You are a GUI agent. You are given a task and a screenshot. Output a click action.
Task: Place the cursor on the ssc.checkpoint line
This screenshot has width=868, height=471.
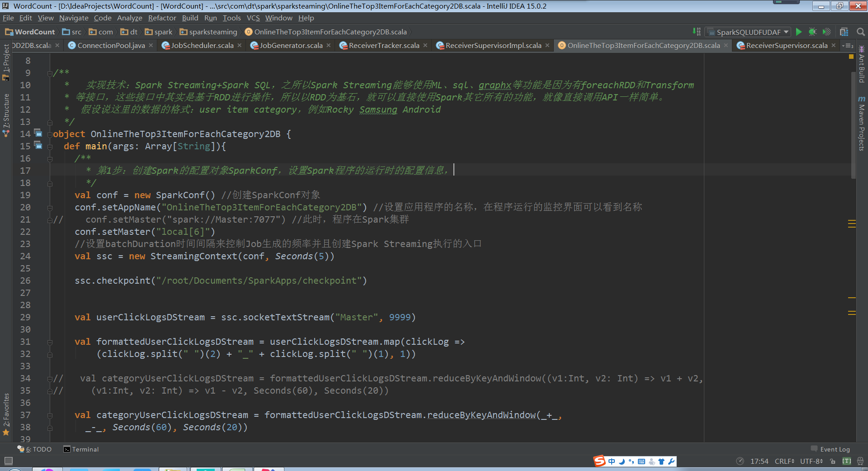click(221, 281)
